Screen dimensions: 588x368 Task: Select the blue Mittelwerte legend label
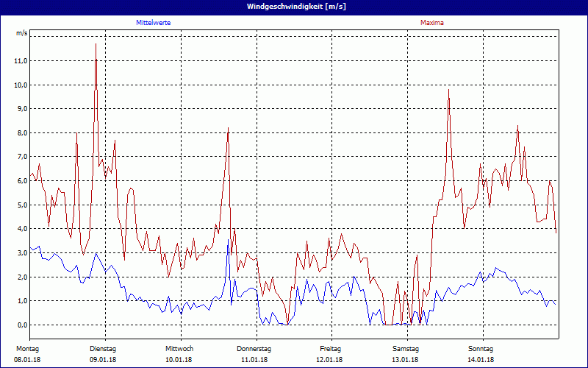pyautogui.click(x=154, y=23)
